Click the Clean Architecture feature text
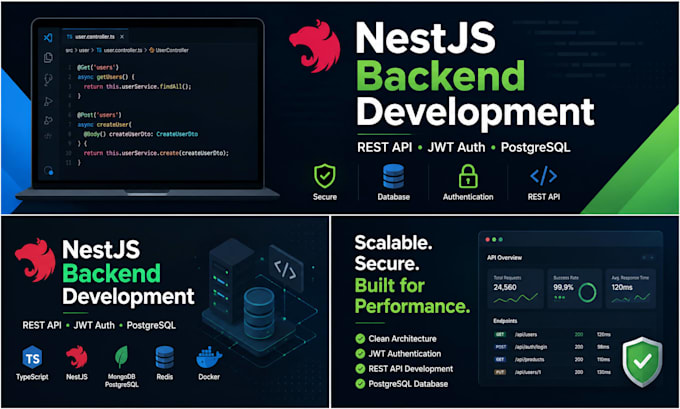This screenshot has width=680, height=409. tap(402, 339)
